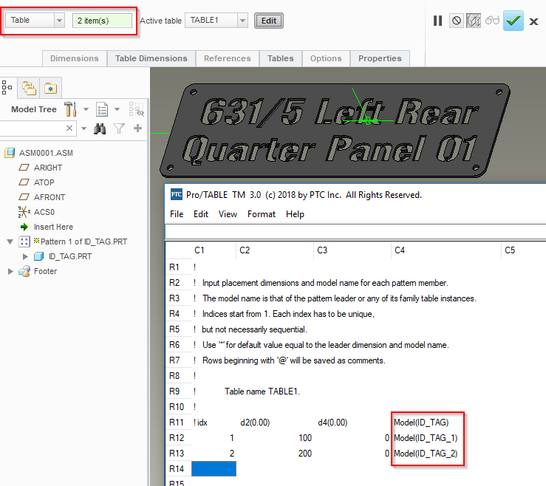This screenshot has width=546, height=486.
Task: Toggle the glasses verify preview icon
Action: 492,21
